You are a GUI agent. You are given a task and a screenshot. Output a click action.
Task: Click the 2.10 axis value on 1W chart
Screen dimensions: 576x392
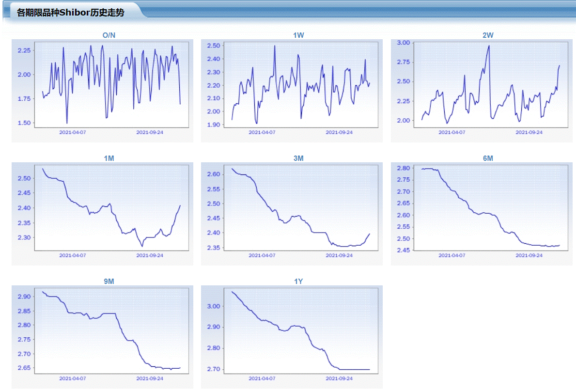click(214, 98)
